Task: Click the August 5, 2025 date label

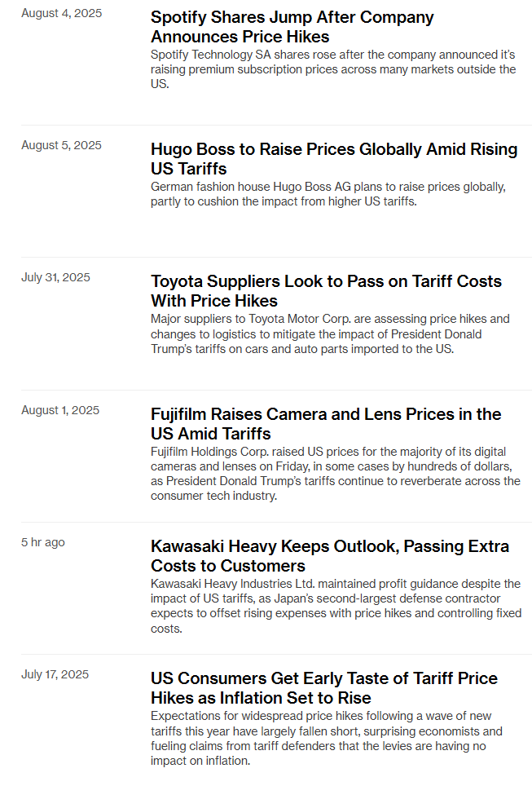Action: pyautogui.click(x=61, y=145)
